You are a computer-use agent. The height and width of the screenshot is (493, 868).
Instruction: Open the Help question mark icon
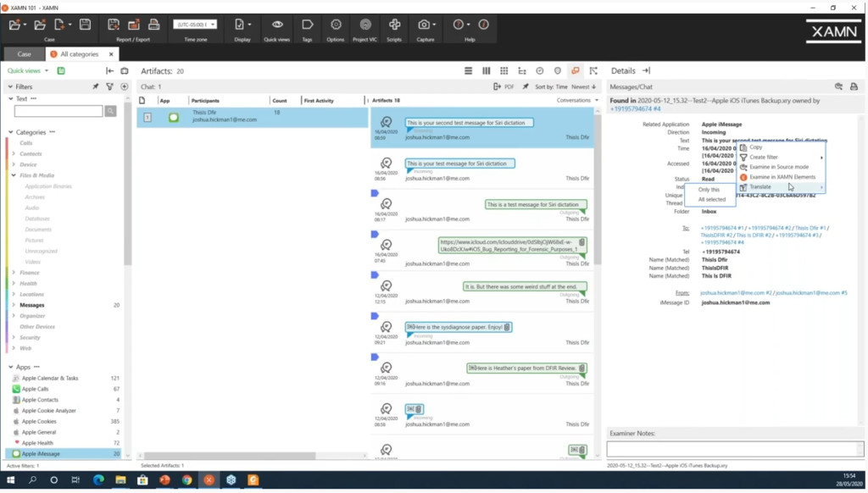point(458,25)
